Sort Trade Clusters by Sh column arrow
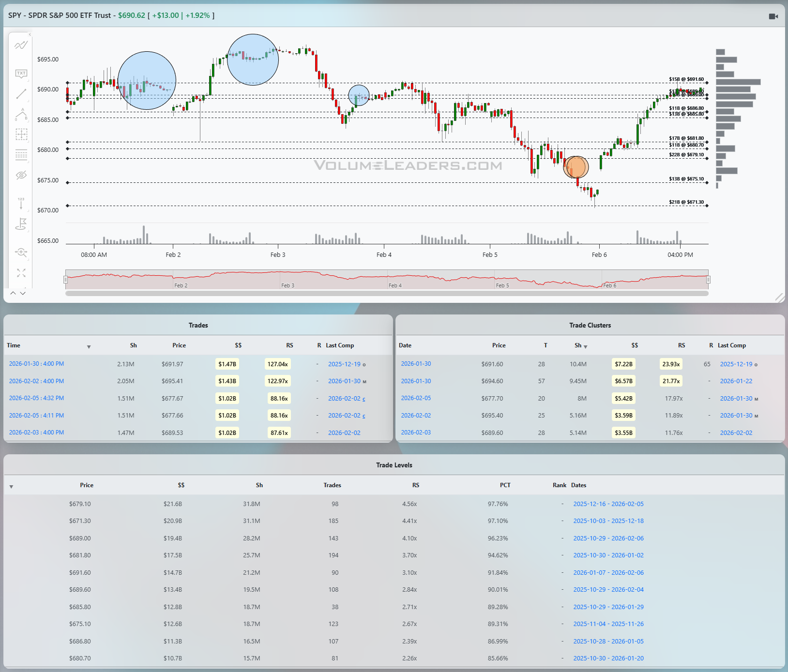 (586, 346)
